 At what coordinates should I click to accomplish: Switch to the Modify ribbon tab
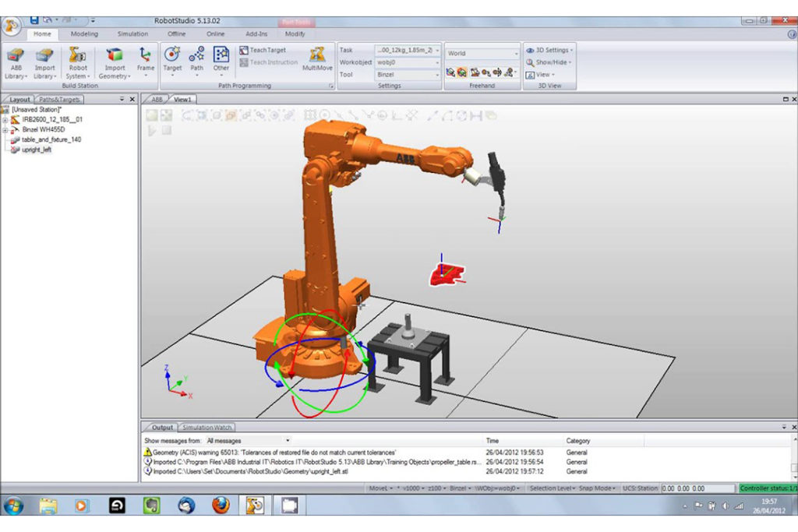coord(295,34)
